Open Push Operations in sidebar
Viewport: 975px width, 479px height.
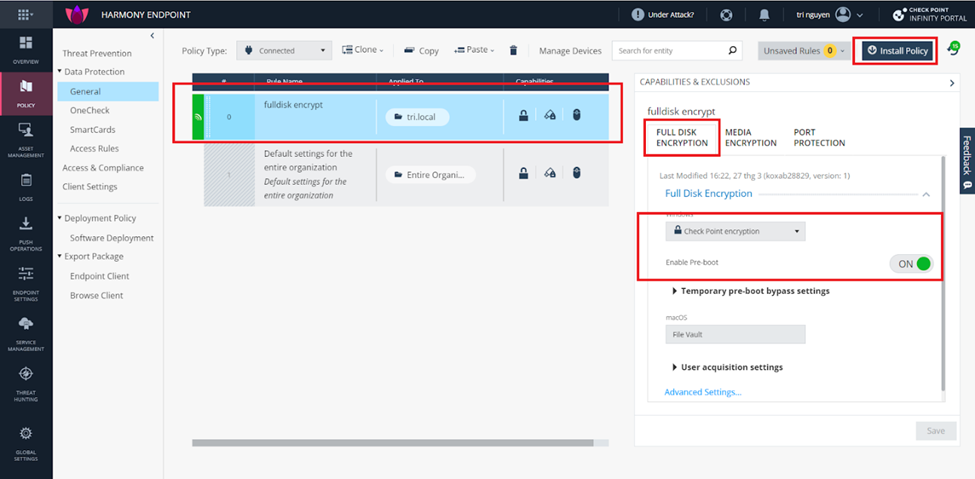pos(26,234)
